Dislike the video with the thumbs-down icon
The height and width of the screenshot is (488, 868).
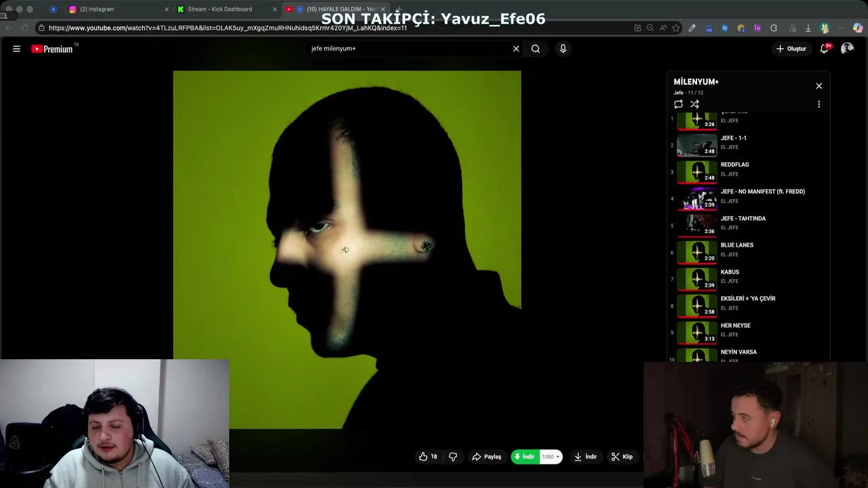pyautogui.click(x=453, y=457)
